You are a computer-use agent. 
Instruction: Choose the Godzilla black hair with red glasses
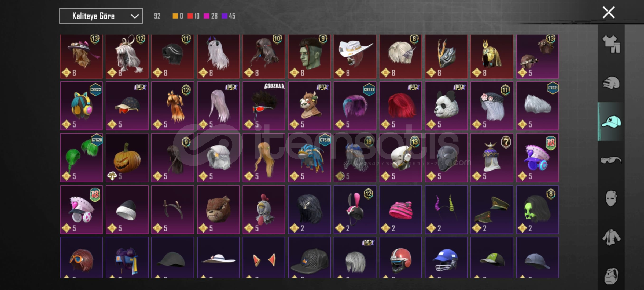tap(264, 106)
